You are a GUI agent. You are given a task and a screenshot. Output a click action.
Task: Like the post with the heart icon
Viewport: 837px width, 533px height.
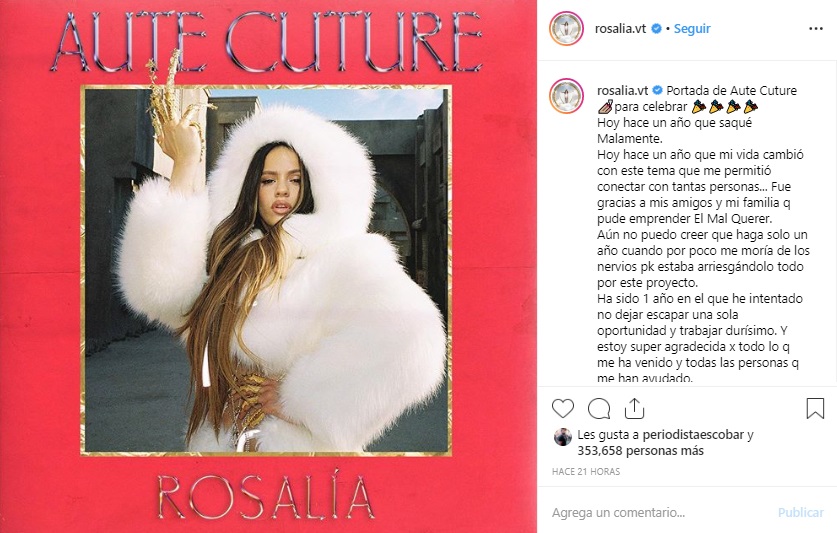pyautogui.click(x=563, y=409)
